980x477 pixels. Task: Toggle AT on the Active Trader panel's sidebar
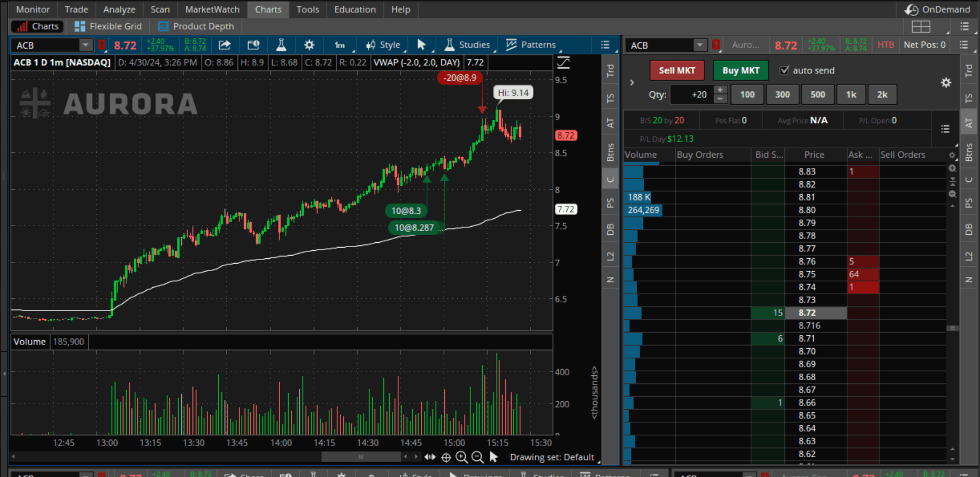(x=968, y=124)
